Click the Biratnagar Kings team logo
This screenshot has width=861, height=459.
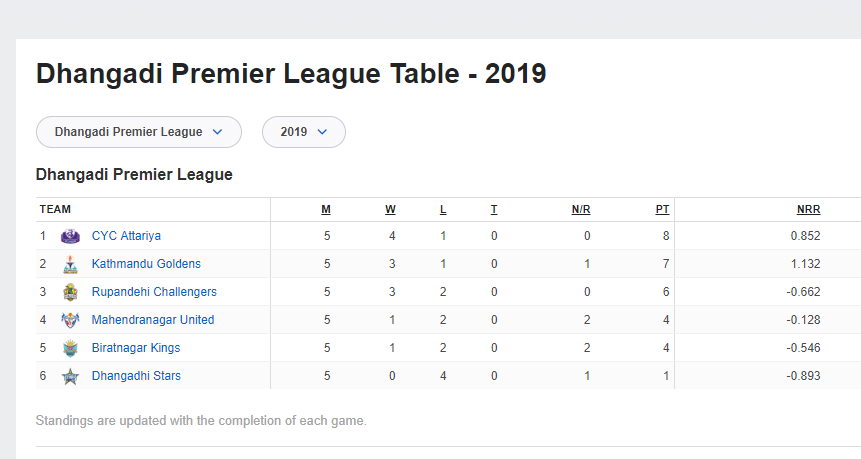click(70, 348)
